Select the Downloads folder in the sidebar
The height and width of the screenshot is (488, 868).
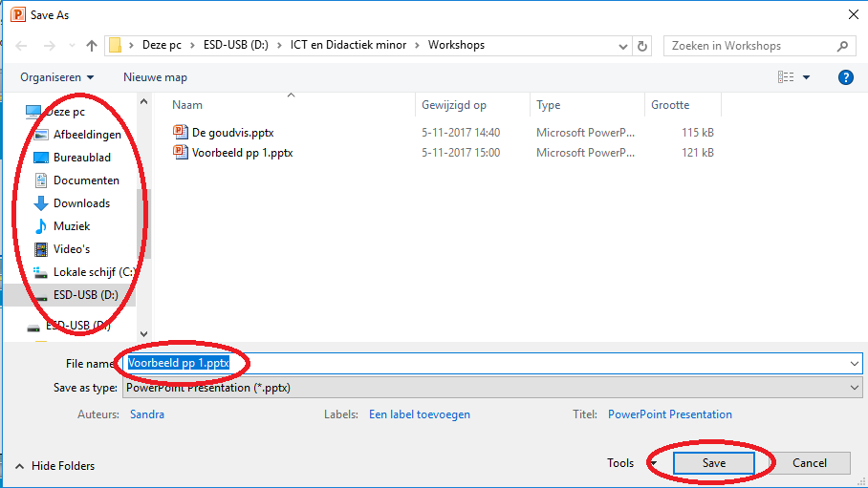[80, 203]
